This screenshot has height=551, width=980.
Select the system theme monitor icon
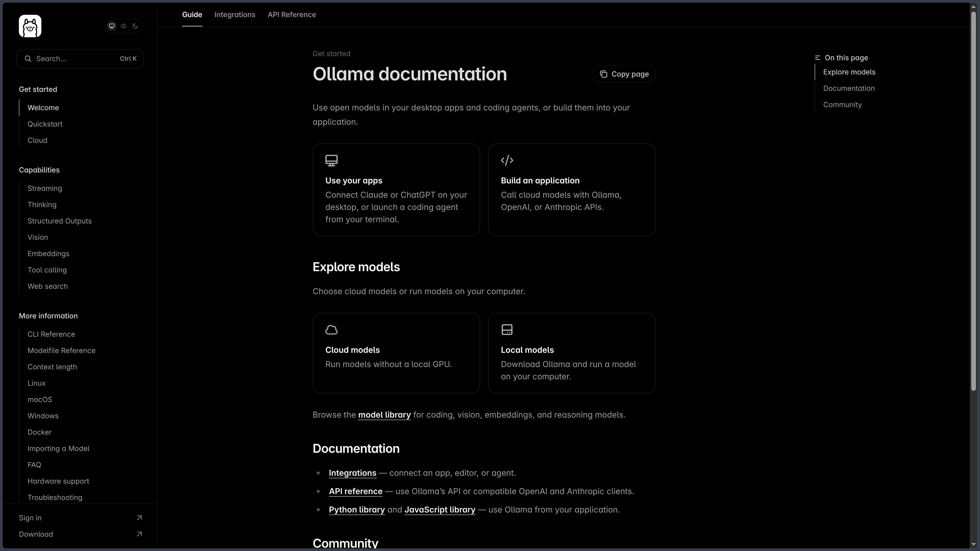click(x=112, y=26)
